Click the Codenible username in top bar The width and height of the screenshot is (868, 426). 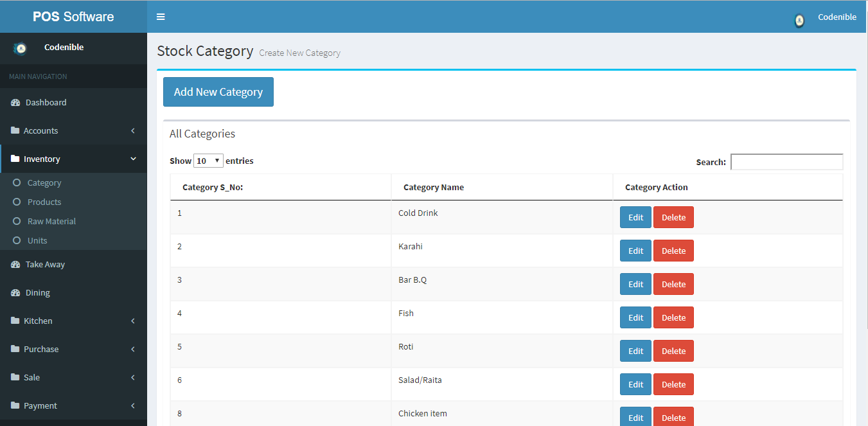click(837, 17)
